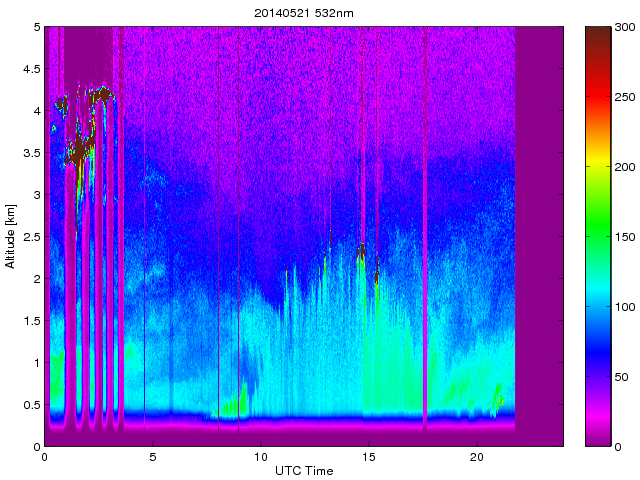
Task: Click the dark red cloud layer near 4.2 km
Action: point(102,94)
